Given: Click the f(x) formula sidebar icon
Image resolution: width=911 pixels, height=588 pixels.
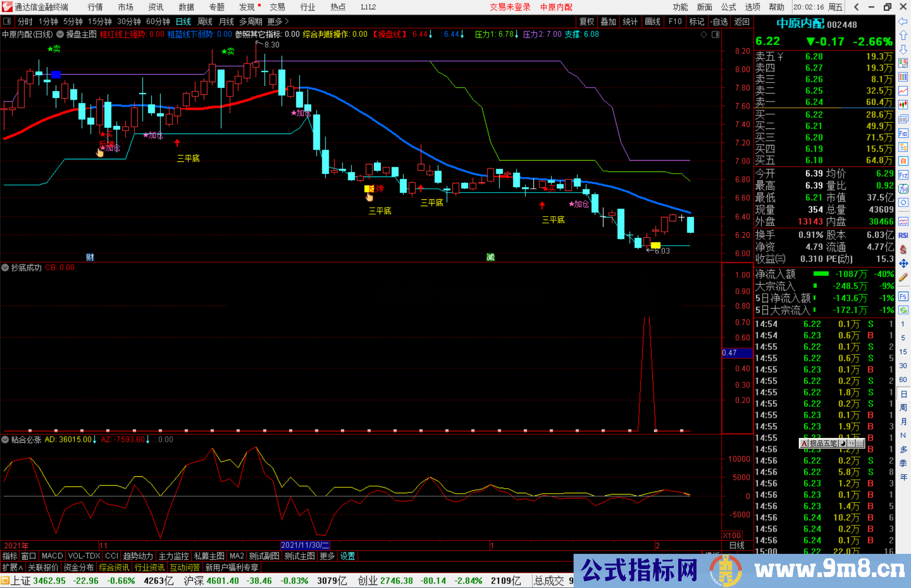Looking at the screenshot, I should (x=903, y=189).
